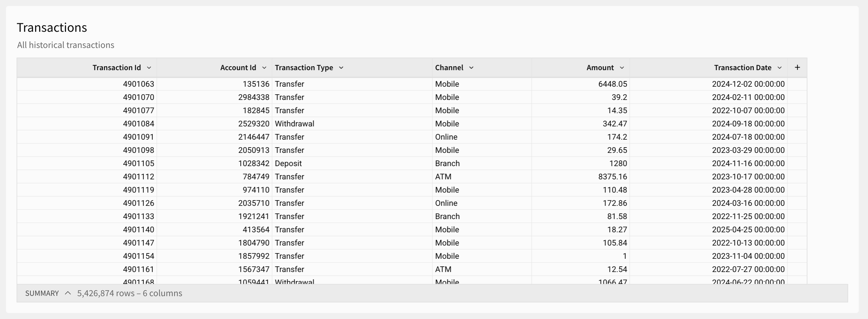This screenshot has width=868, height=319.
Task: Open Transaction Date column chevron
Action: click(x=779, y=68)
